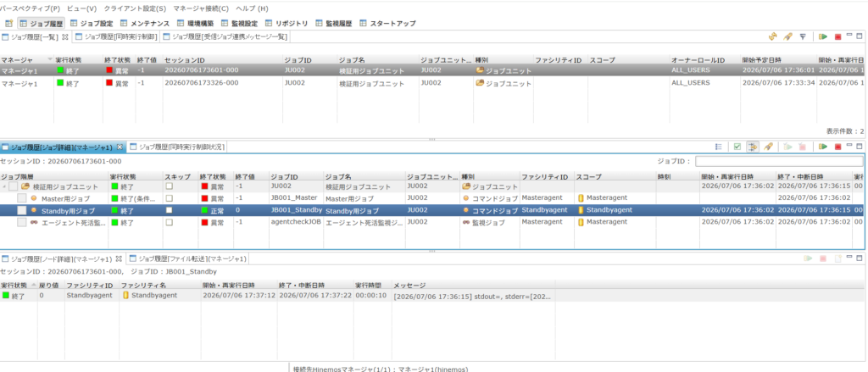Image resolution: width=868 pixels, height=372 pixels.
Task: Toggle スキップ checkbox for 検証用ジョブユニット row
Action: point(170,186)
